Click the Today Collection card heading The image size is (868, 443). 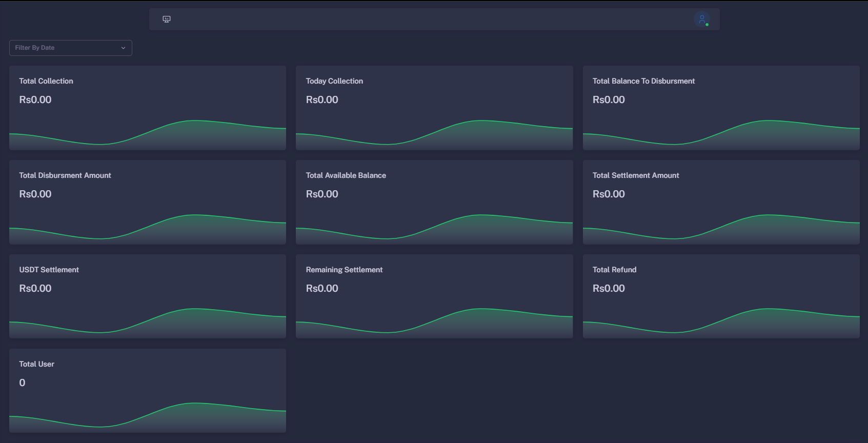pos(334,81)
